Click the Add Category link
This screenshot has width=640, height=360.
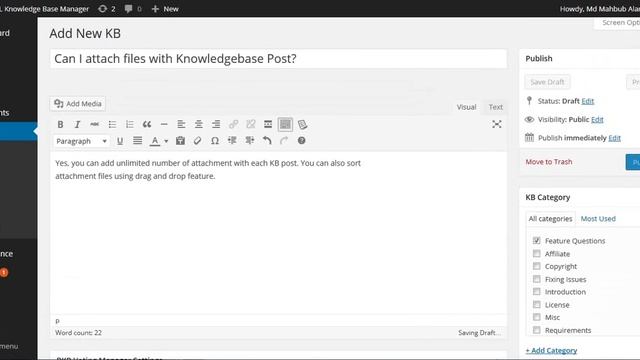tap(551, 350)
